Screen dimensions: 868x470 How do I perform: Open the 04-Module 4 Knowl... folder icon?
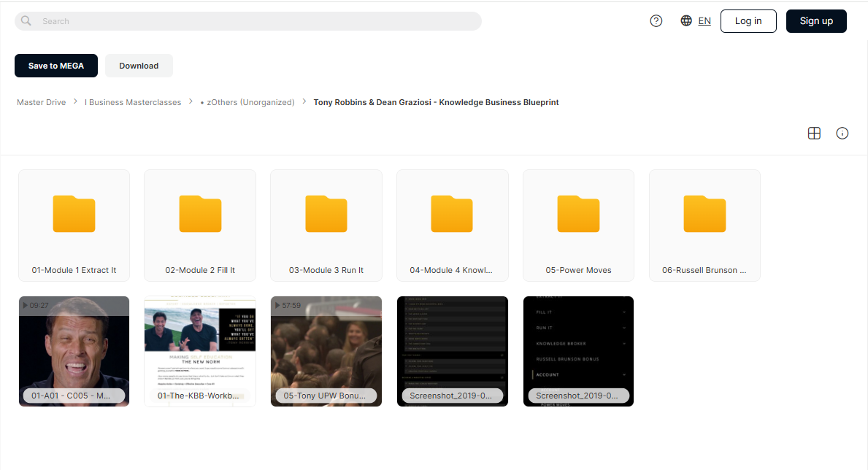pyautogui.click(x=452, y=214)
